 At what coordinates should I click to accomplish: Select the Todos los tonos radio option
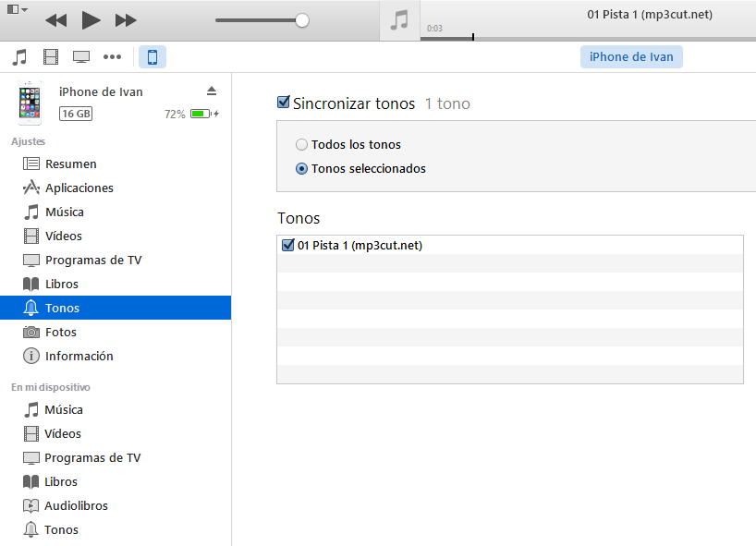(x=301, y=144)
